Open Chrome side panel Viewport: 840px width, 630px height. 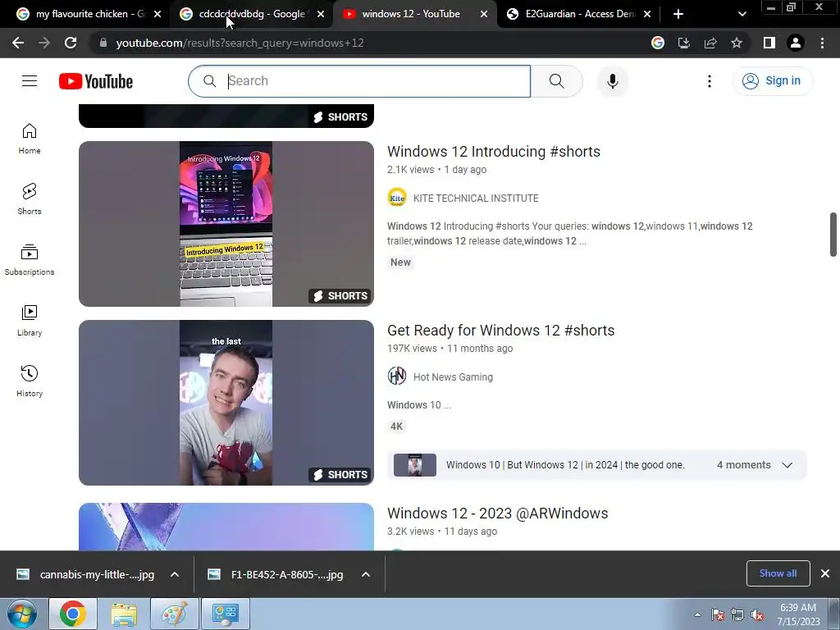coord(769,43)
